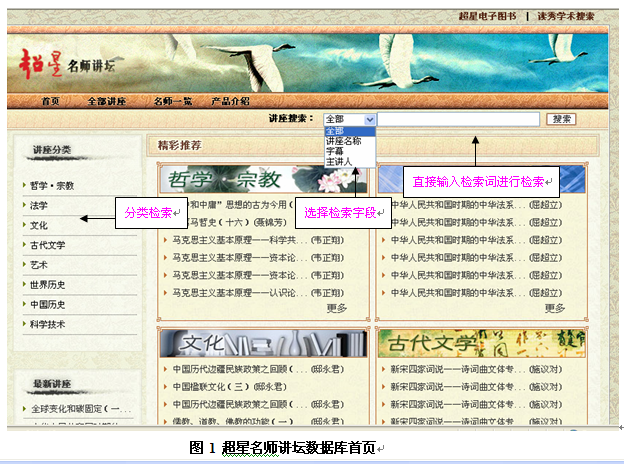Open the 世界历史 category
624x464 pixels.
pyautogui.click(x=48, y=285)
